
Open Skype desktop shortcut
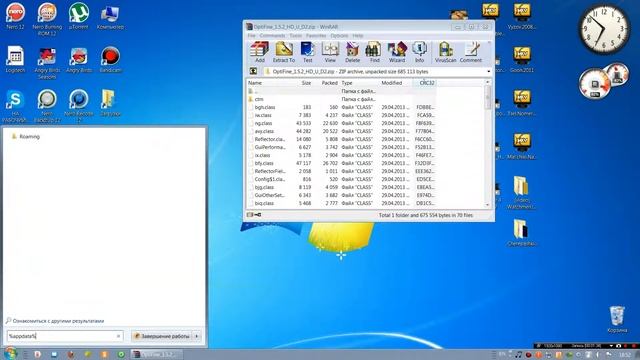pos(15,105)
